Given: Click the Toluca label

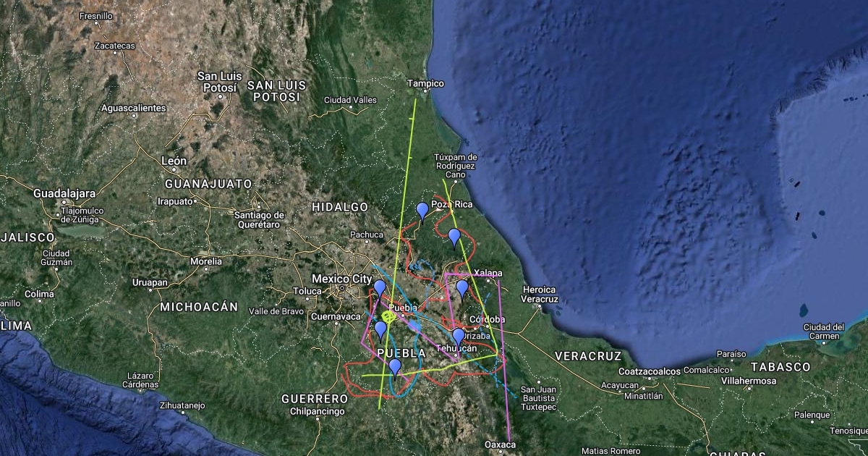Looking at the screenshot, I should 307,292.
